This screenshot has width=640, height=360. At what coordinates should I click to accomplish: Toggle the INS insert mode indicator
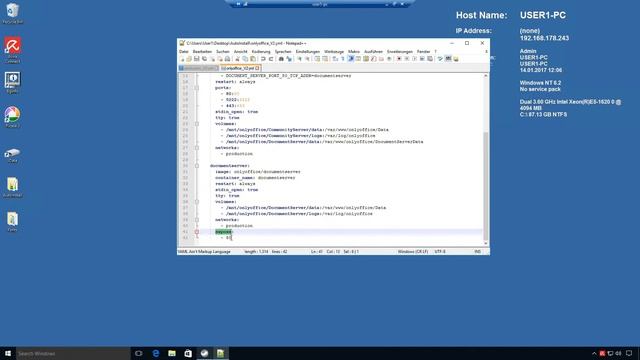(x=478, y=252)
